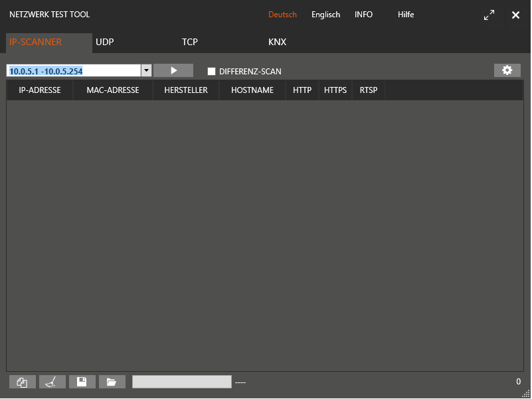This screenshot has height=399, width=532.
Task: Select Deutsch language option
Action: pos(282,15)
